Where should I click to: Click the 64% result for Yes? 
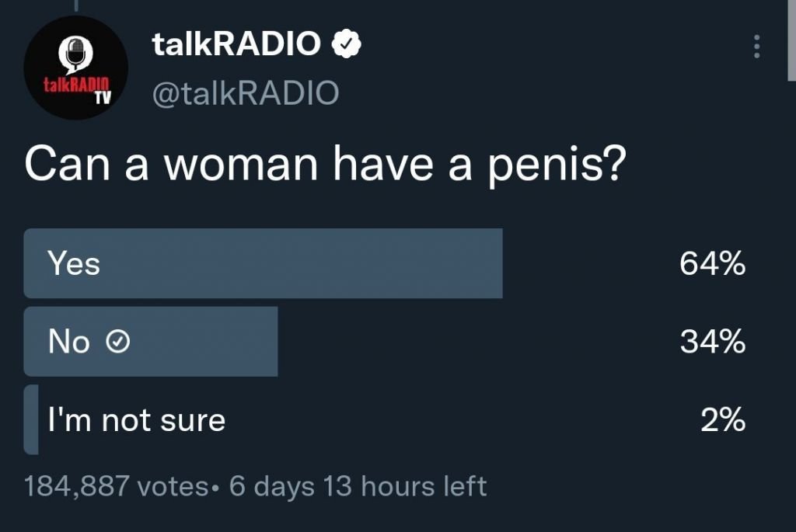click(x=713, y=264)
